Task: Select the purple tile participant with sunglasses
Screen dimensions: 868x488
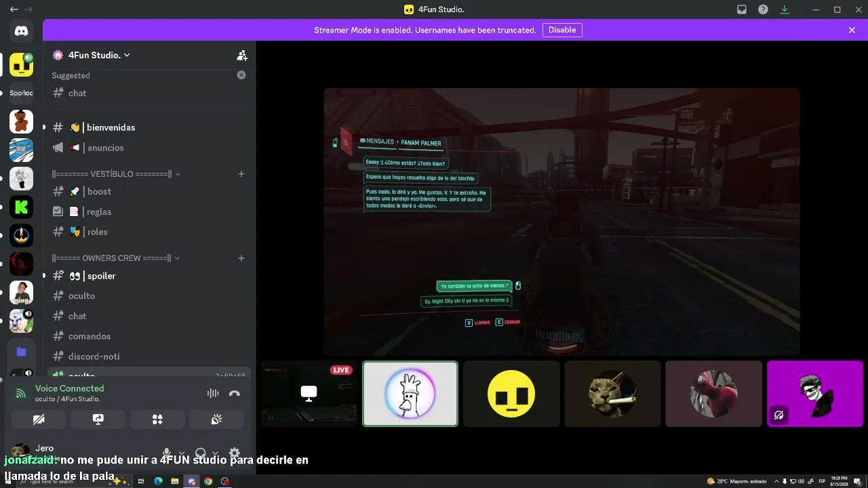Action: coord(814,394)
